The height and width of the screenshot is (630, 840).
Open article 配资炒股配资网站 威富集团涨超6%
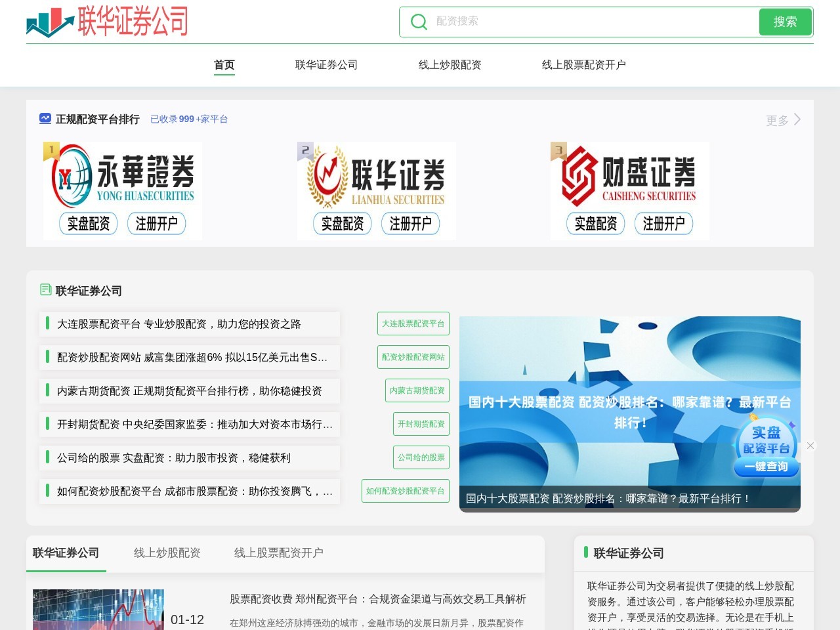(190, 358)
